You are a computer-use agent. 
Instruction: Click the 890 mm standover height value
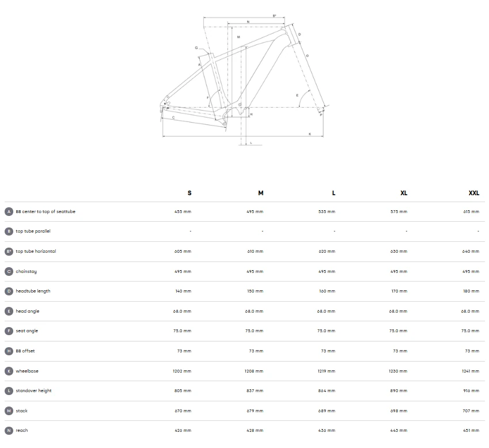pyautogui.click(x=399, y=390)
